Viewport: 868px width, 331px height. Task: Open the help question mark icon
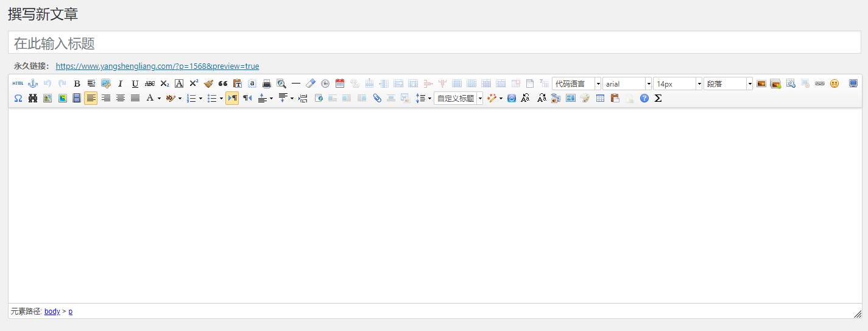pos(644,98)
